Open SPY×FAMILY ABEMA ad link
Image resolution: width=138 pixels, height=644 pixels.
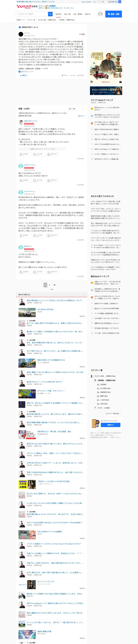[x=50, y=532]
